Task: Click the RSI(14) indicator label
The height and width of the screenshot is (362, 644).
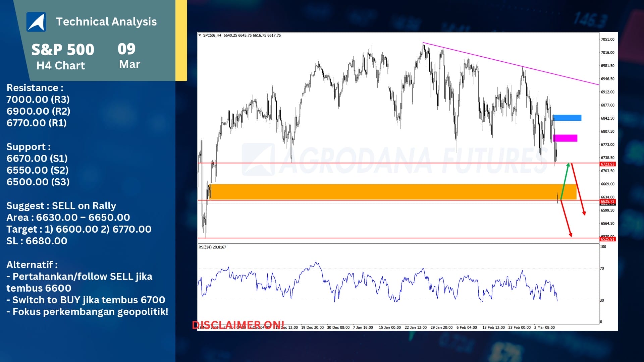Action: (x=212, y=247)
